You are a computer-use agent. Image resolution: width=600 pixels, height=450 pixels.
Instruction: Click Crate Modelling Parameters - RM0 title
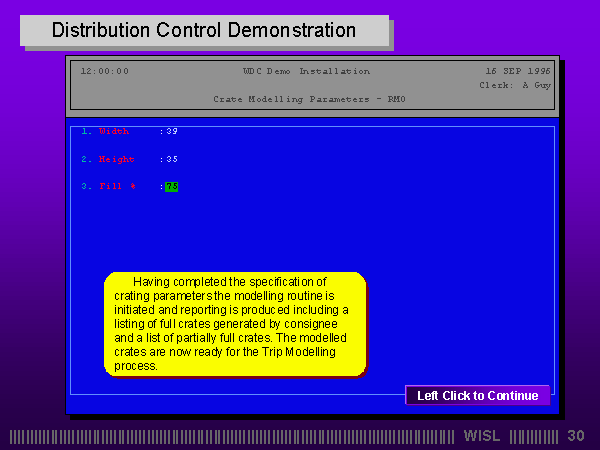pos(309,99)
